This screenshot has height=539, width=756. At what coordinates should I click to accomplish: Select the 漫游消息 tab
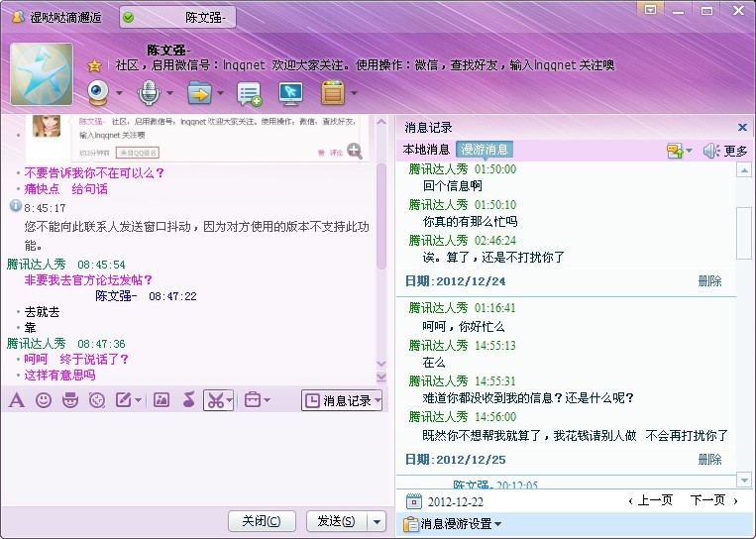tap(485, 150)
